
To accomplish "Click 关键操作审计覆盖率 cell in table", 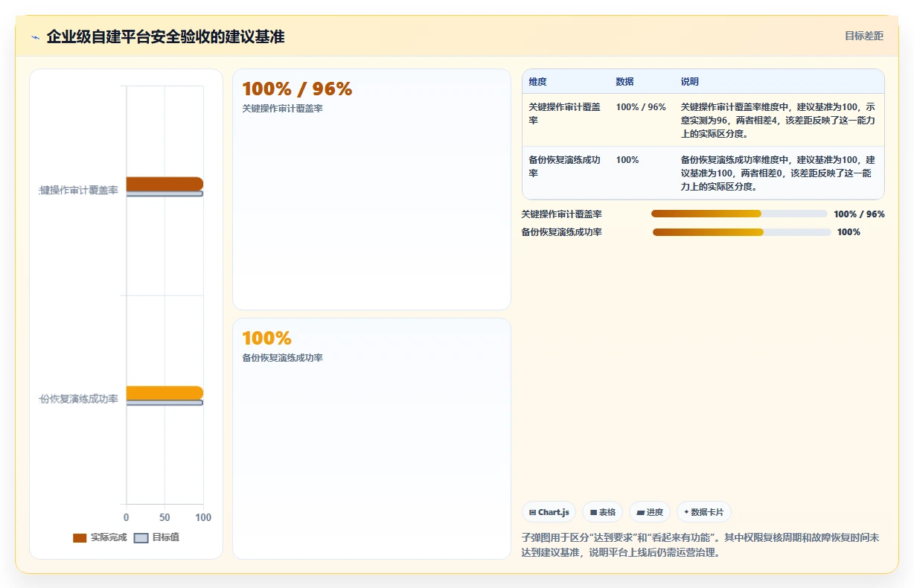I will pyautogui.click(x=565, y=113).
